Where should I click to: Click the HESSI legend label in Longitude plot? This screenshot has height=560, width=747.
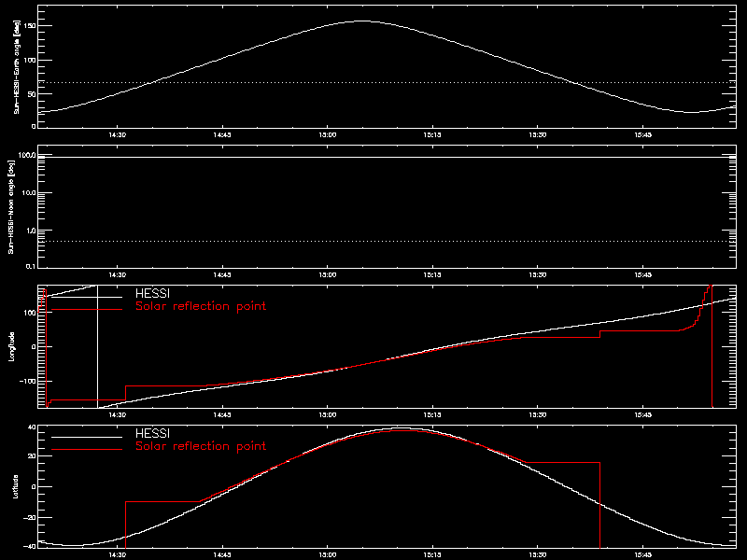pyautogui.click(x=152, y=294)
